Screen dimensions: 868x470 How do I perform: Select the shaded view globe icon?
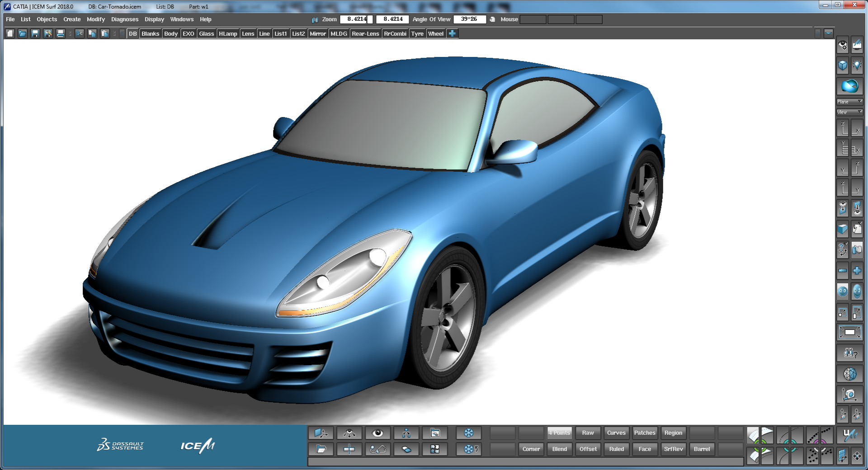point(850,86)
